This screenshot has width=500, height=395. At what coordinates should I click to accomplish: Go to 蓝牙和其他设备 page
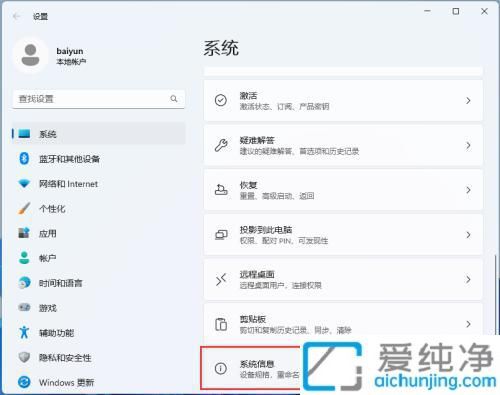[x=99, y=159]
